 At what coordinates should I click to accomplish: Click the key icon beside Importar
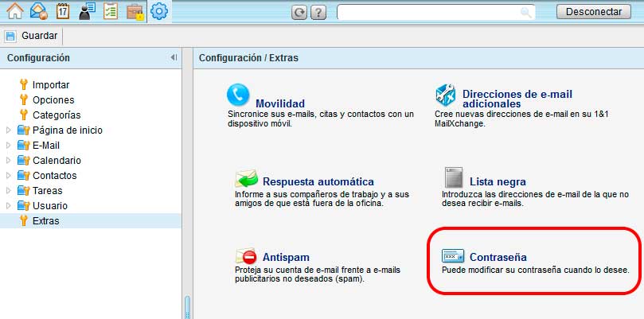coord(24,85)
